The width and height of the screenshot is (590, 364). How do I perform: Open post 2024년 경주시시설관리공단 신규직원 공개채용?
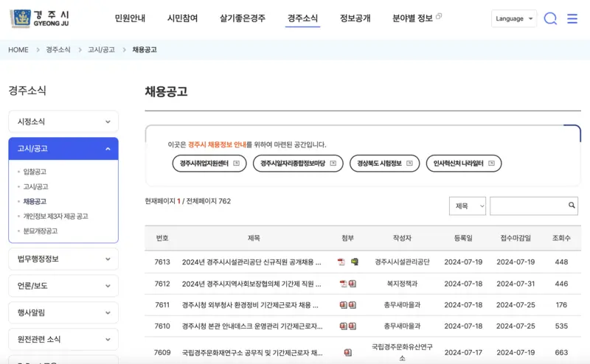pyautogui.click(x=251, y=262)
